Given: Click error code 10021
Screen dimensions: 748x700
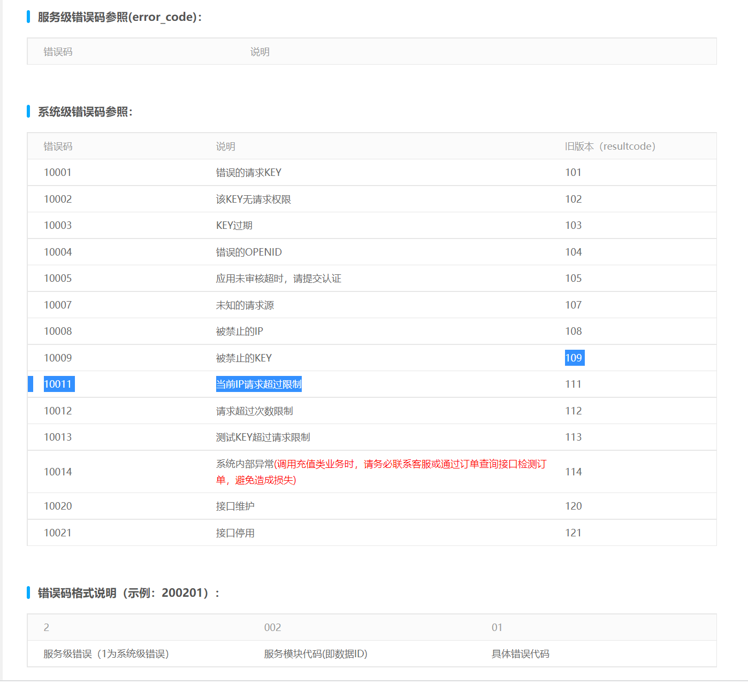Looking at the screenshot, I should [58, 533].
